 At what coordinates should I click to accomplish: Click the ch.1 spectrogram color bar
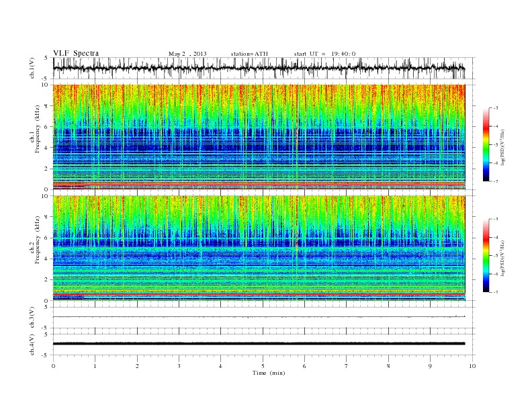(x=486, y=144)
